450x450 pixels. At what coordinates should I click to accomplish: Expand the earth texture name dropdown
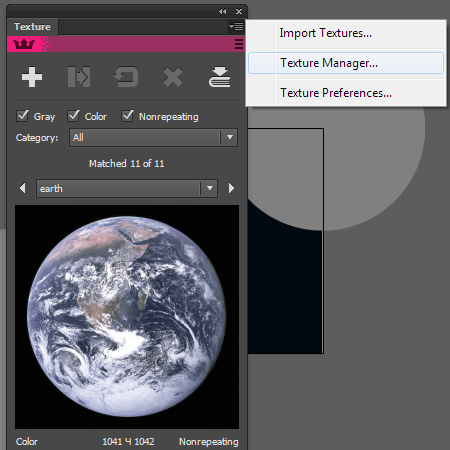[127, 188]
